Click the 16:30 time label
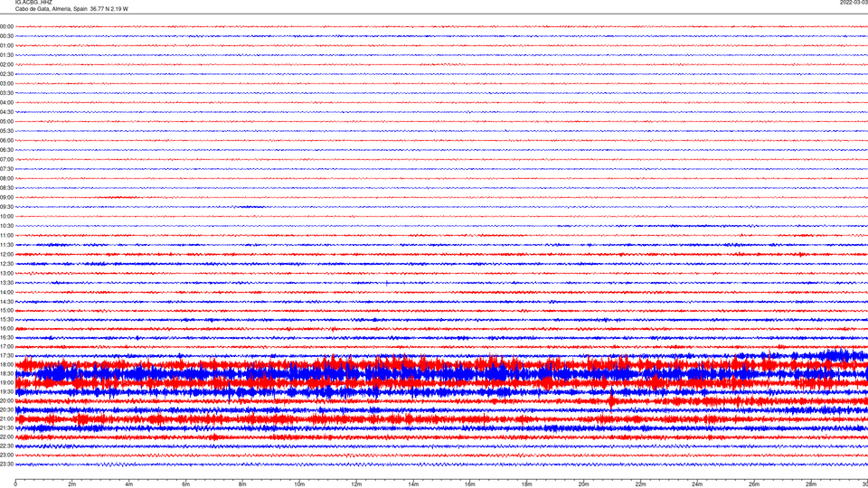This screenshot has height=488, width=868. click(x=6, y=337)
